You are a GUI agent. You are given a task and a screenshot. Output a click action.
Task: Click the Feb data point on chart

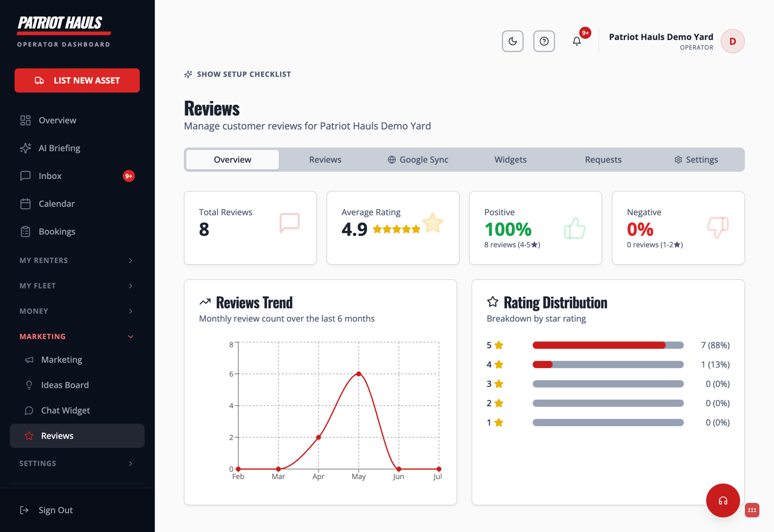[238, 469]
